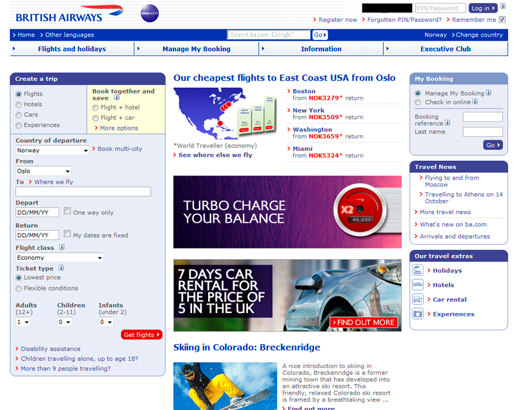Click FIND OUT MORE on car rental banner
The image size is (532, 410).
coord(364,322)
